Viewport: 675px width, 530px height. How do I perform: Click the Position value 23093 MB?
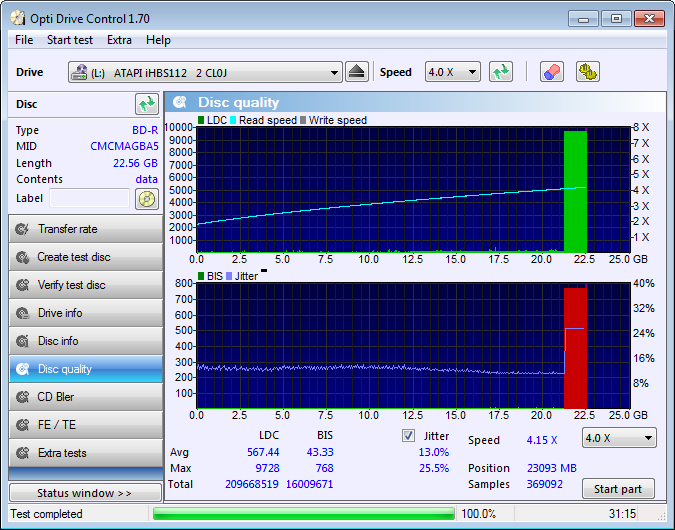click(x=552, y=468)
